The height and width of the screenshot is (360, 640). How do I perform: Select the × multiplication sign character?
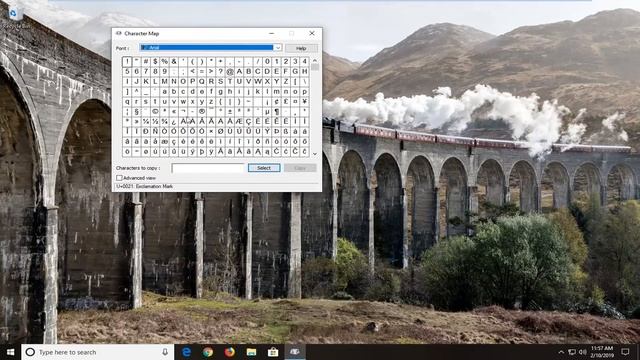pos(211,131)
